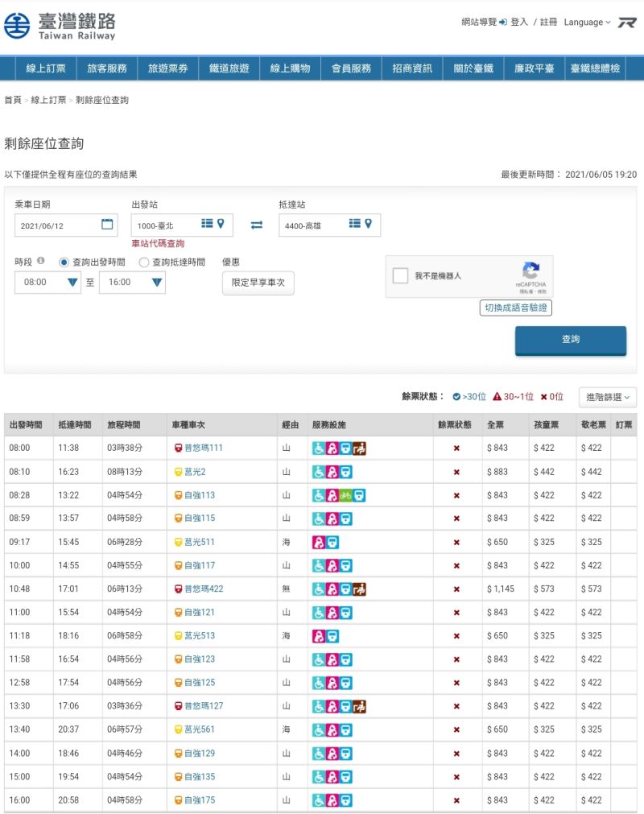Open station list icon for departure station
The width and height of the screenshot is (644, 814).
point(207,223)
